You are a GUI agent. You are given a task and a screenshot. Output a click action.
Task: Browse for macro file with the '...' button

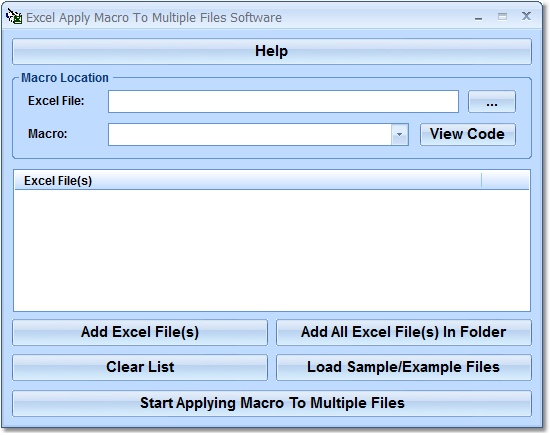491,101
